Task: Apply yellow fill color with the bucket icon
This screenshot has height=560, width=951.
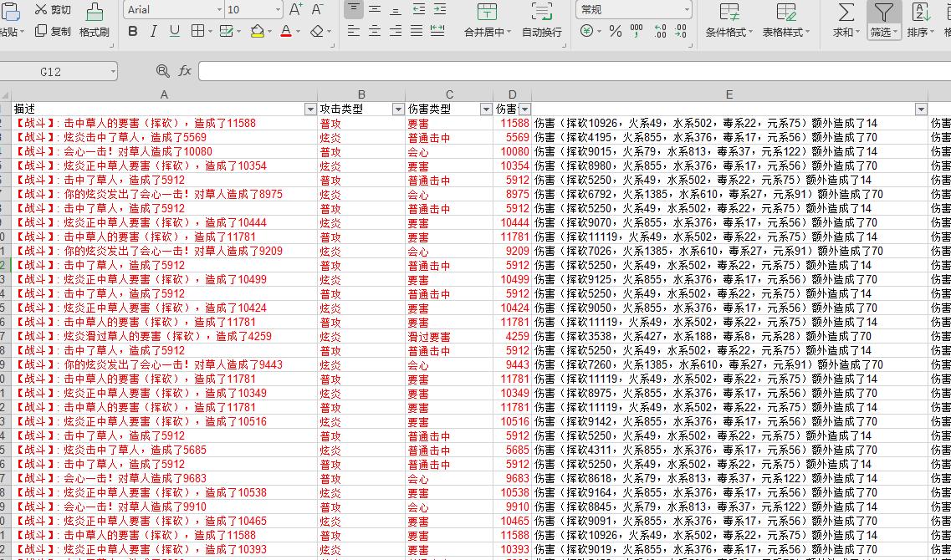Action: point(257,32)
